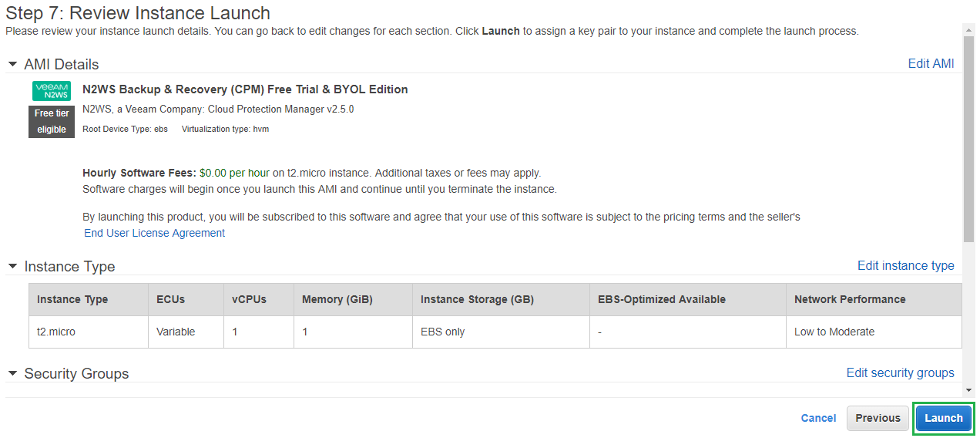980x438 pixels.
Task: Open Edit security groups link
Action: tap(900, 373)
